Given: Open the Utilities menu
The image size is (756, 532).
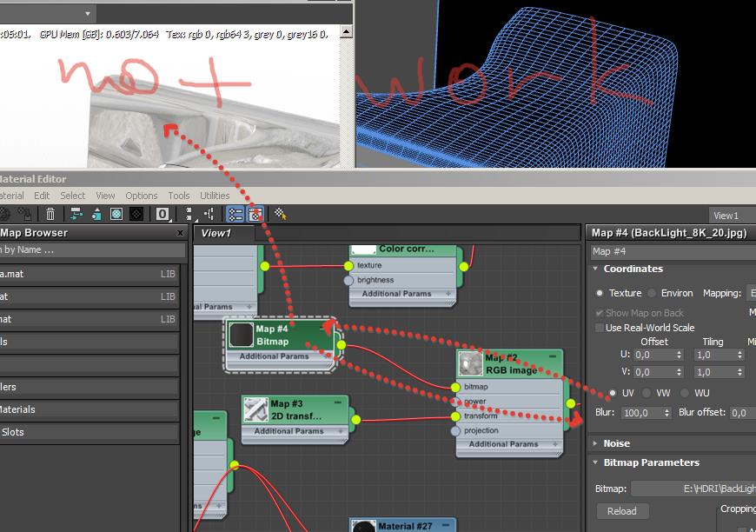Looking at the screenshot, I should point(215,196).
